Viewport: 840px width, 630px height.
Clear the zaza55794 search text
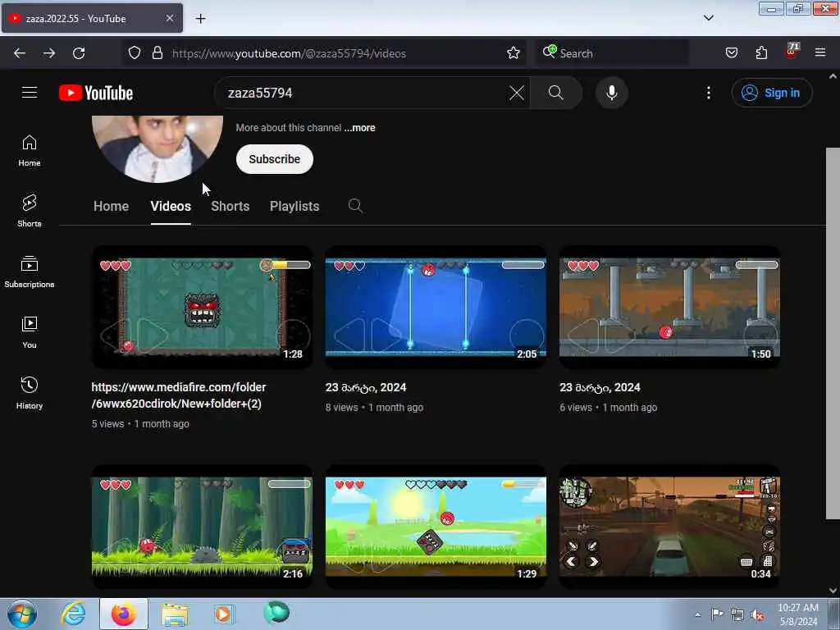tap(517, 93)
